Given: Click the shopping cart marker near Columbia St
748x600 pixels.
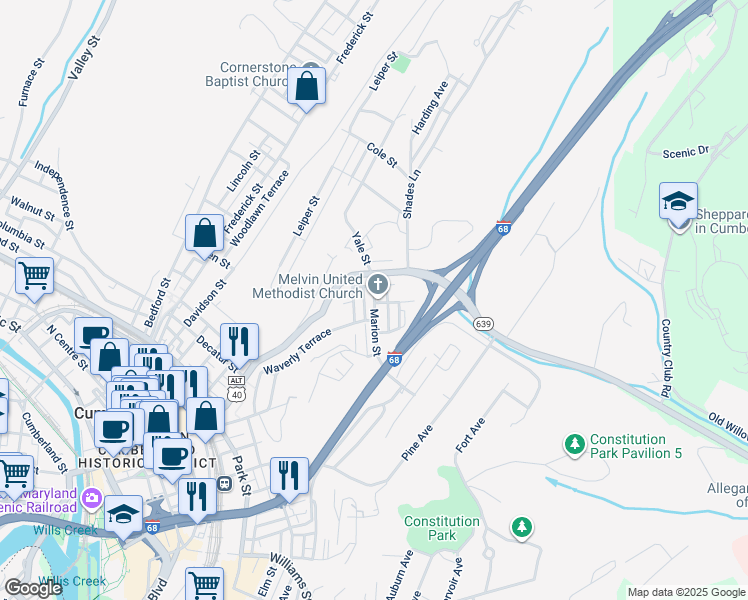Looking at the screenshot, I should pyautogui.click(x=34, y=278).
